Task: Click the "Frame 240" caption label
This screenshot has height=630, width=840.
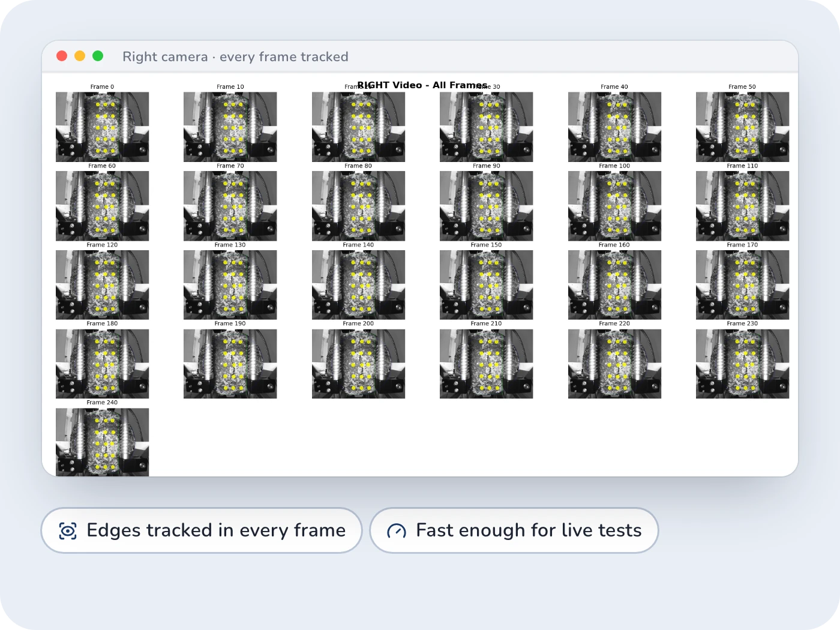Action: tap(102, 403)
